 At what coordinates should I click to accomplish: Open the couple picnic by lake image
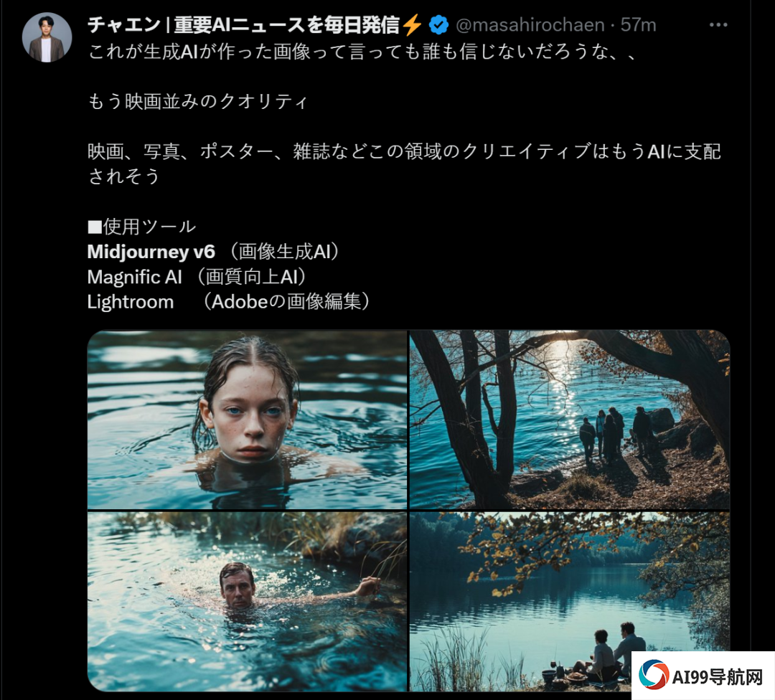point(569,601)
